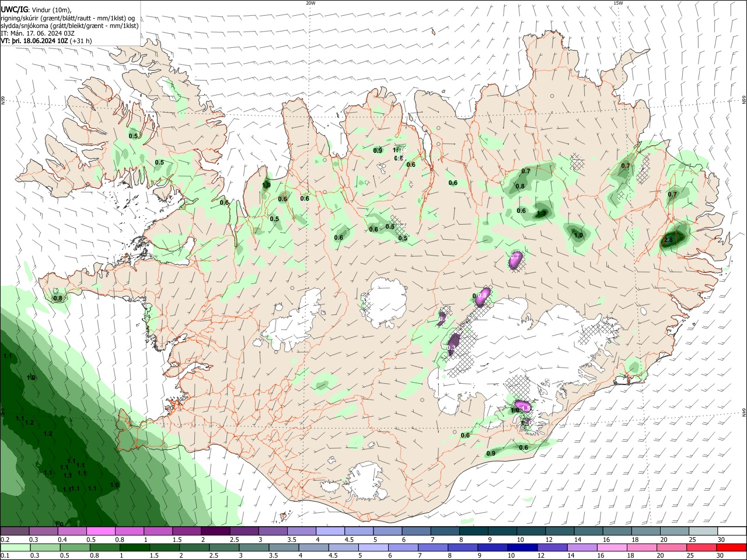747x560 pixels.
Task: Click upper legend swatch between 3.5 and 4
Action: tap(302, 531)
